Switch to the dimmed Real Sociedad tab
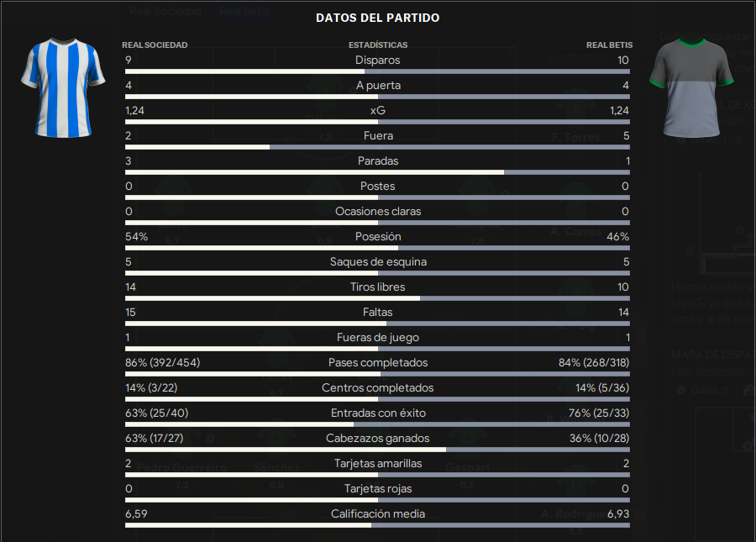Image resolution: width=756 pixels, height=542 pixels. pyautogui.click(x=165, y=12)
